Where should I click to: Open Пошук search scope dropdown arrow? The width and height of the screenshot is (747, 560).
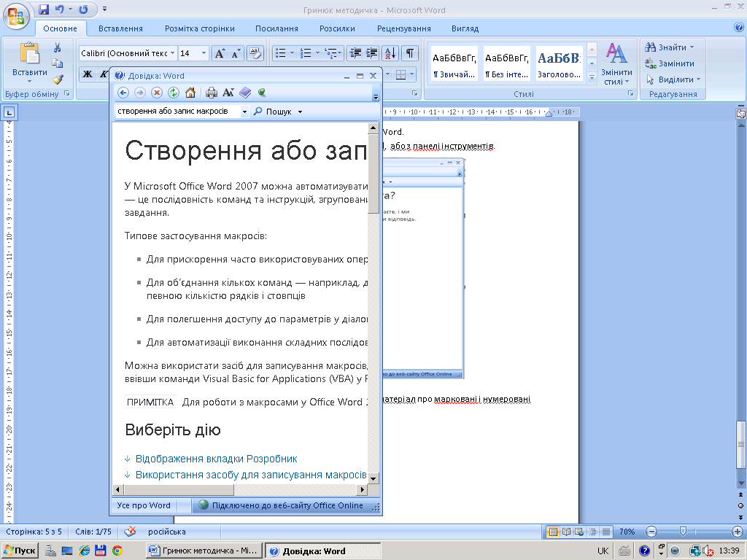tap(300, 112)
